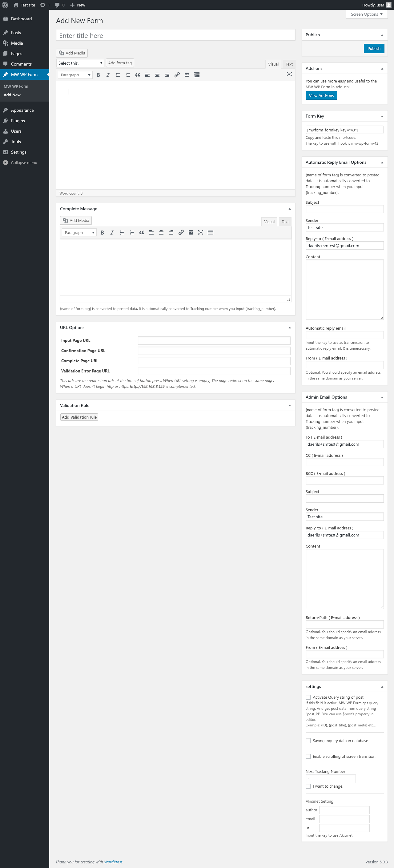This screenshot has width=394, height=868.
Task: Expand the Screen Options panel
Action: tap(367, 14)
